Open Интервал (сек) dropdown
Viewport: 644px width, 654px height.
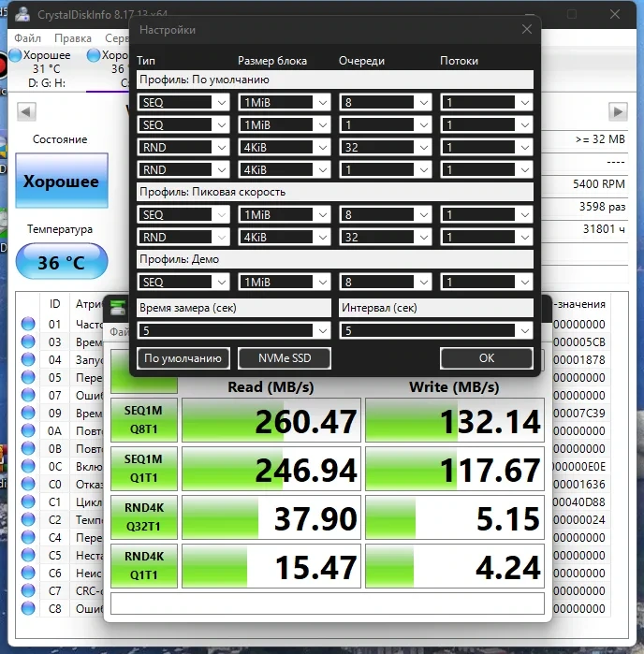tap(436, 331)
